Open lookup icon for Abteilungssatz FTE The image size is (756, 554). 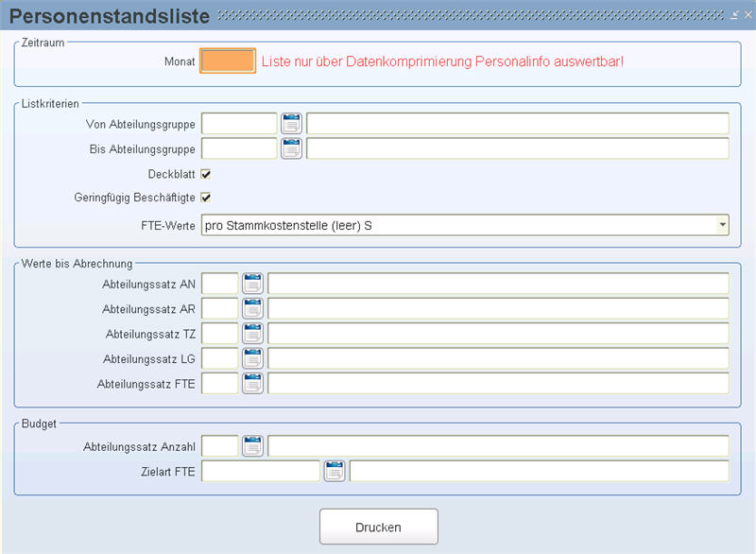click(252, 384)
